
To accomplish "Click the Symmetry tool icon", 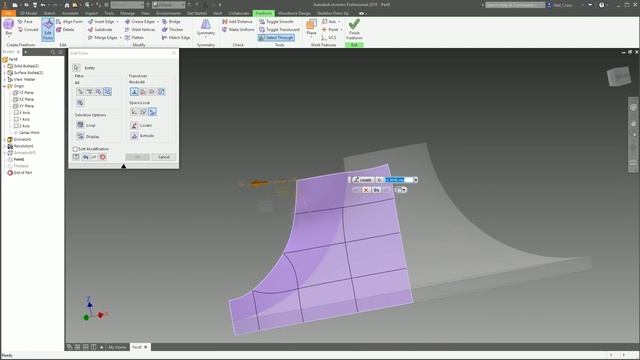I will coord(206,24).
